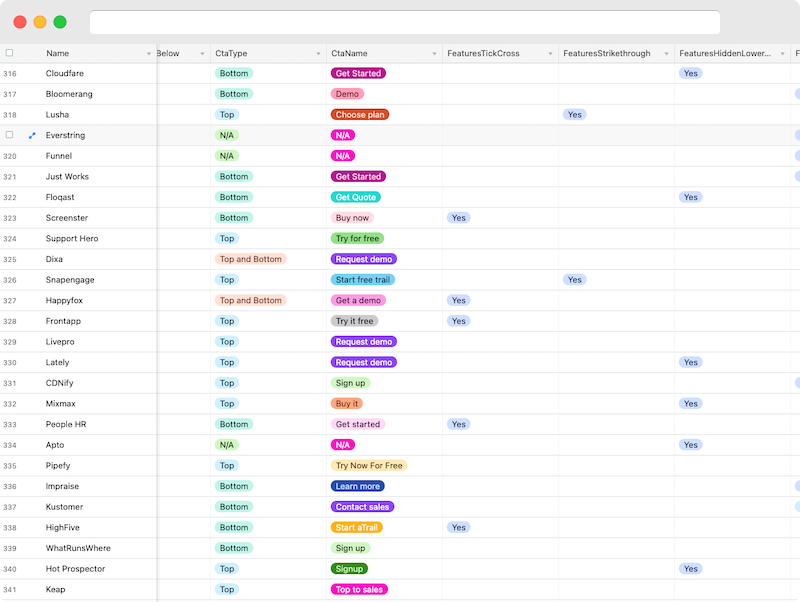Image resolution: width=800 pixels, height=602 pixels.
Task: Click the Livepro name cell
Action: pos(60,342)
